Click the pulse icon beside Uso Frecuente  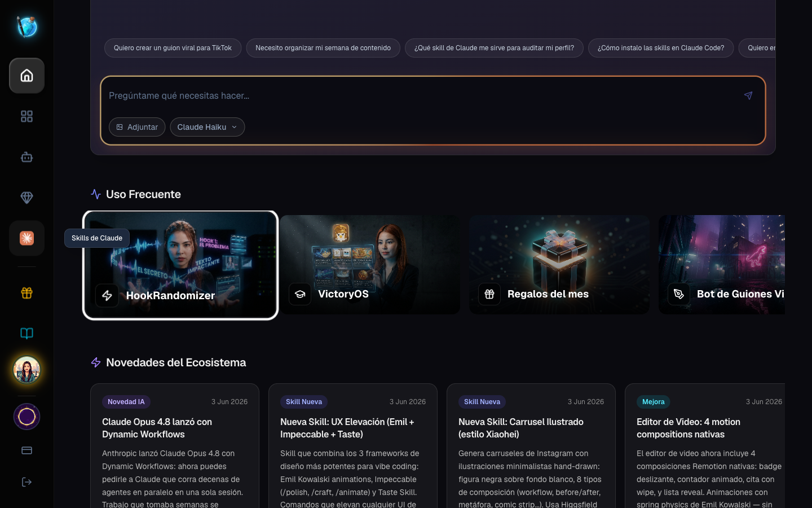click(x=96, y=194)
